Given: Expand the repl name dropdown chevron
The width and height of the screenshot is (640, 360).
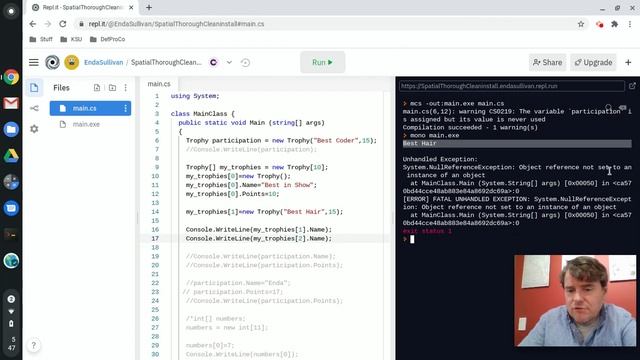Looking at the screenshot, I should tap(229, 62).
